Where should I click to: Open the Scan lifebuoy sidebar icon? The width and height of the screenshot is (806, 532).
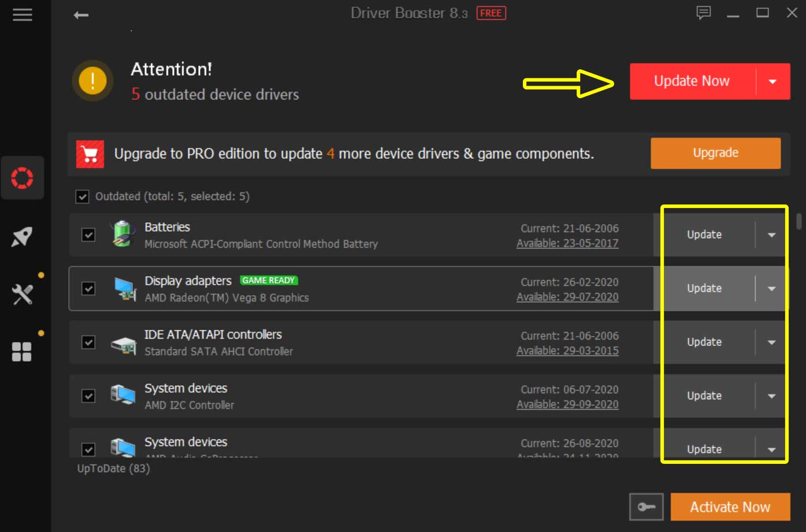click(x=22, y=178)
